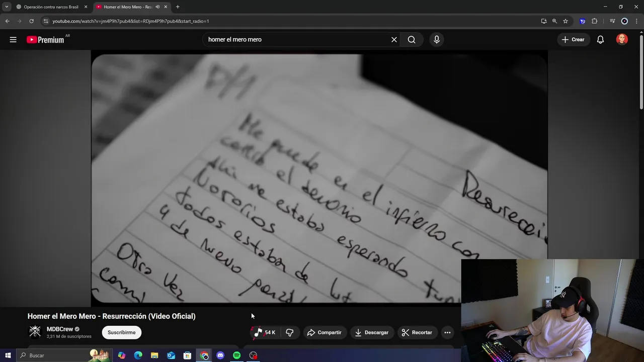Image resolution: width=644 pixels, height=362 pixels.
Task: Open the blue extension icon
Action: click(x=583, y=21)
